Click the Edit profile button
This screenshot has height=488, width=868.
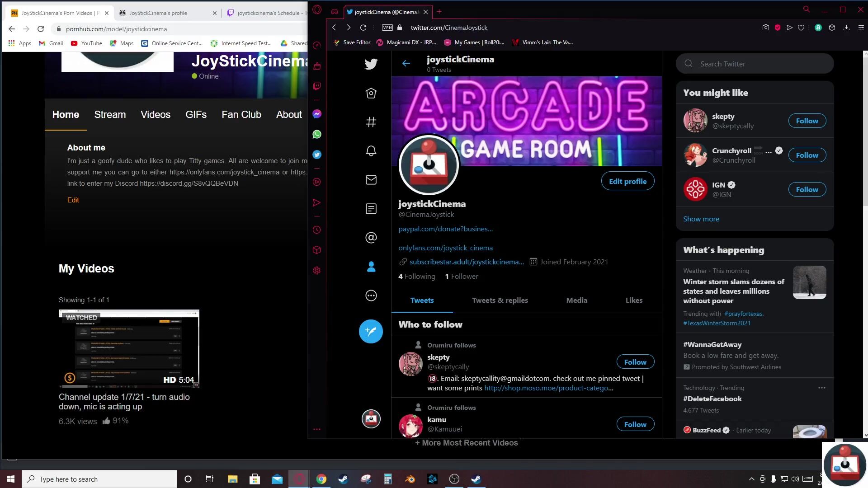click(x=627, y=181)
